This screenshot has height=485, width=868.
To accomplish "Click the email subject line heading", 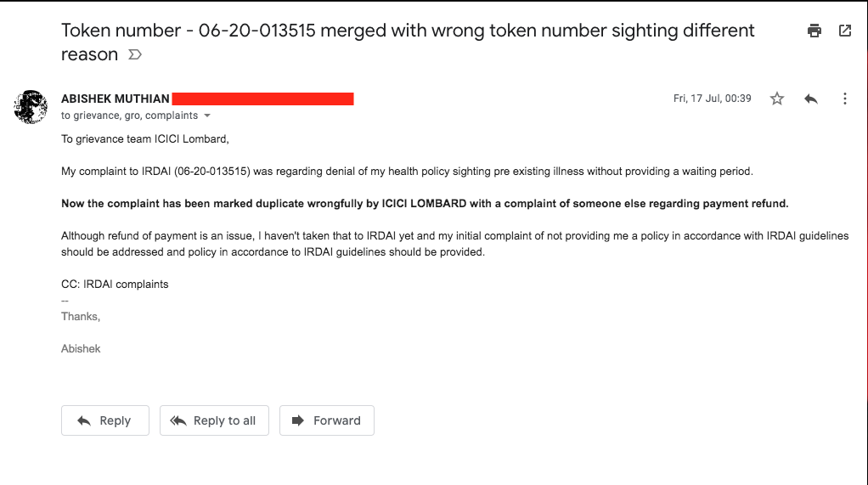I will (x=408, y=42).
